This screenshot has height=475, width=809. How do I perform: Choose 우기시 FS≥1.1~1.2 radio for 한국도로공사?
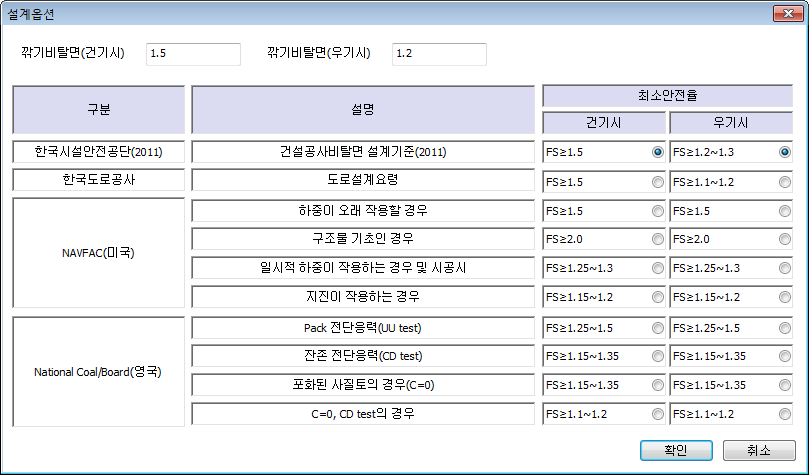click(785, 182)
